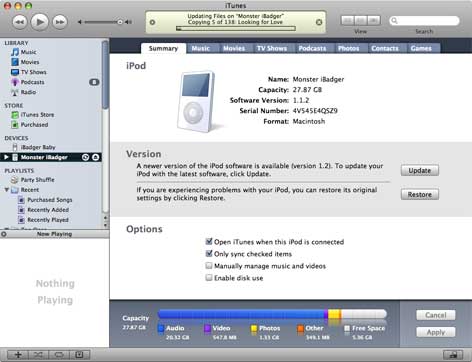
Task: Adjust the volume slider knob
Action: coord(120,22)
